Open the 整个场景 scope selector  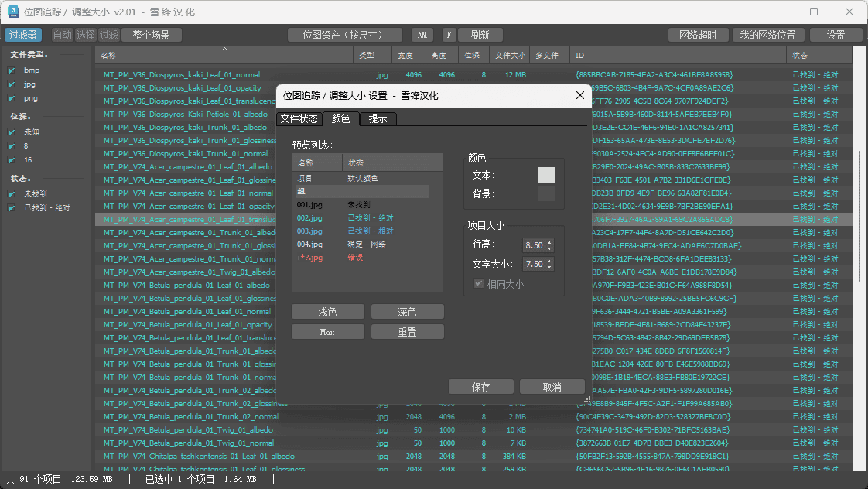click(150, 35)
